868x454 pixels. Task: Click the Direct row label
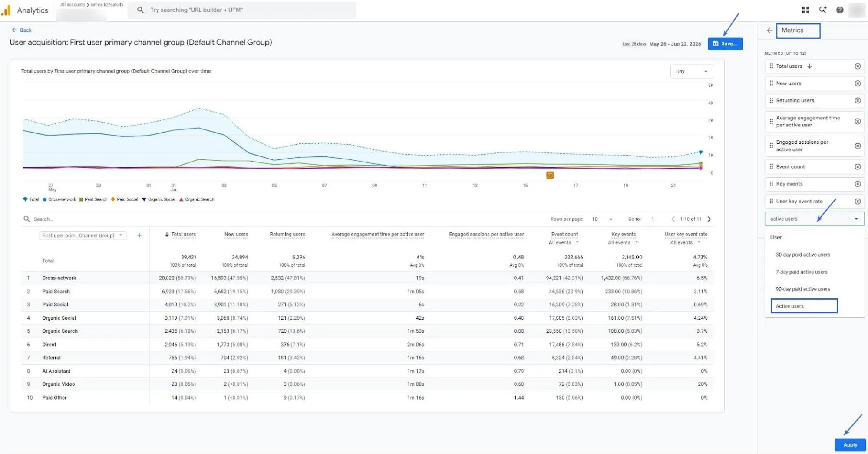[49, 345]
